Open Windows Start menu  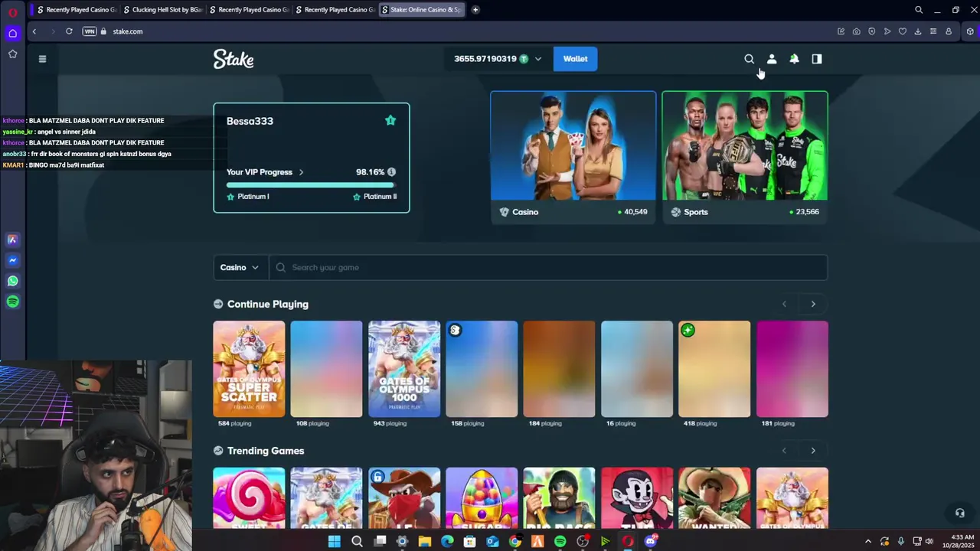click(x=335, y=541)
